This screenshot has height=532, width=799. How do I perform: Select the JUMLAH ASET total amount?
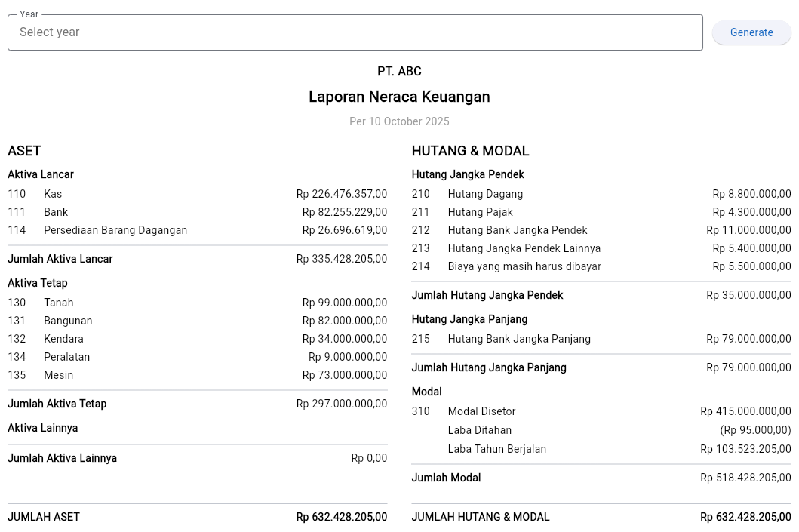tap(341, 517)
